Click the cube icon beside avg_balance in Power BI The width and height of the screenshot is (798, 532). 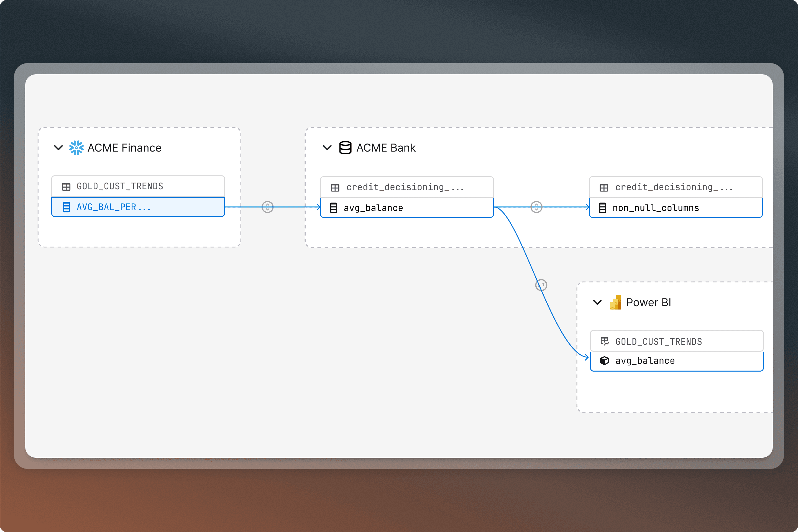tap(605, 361)
